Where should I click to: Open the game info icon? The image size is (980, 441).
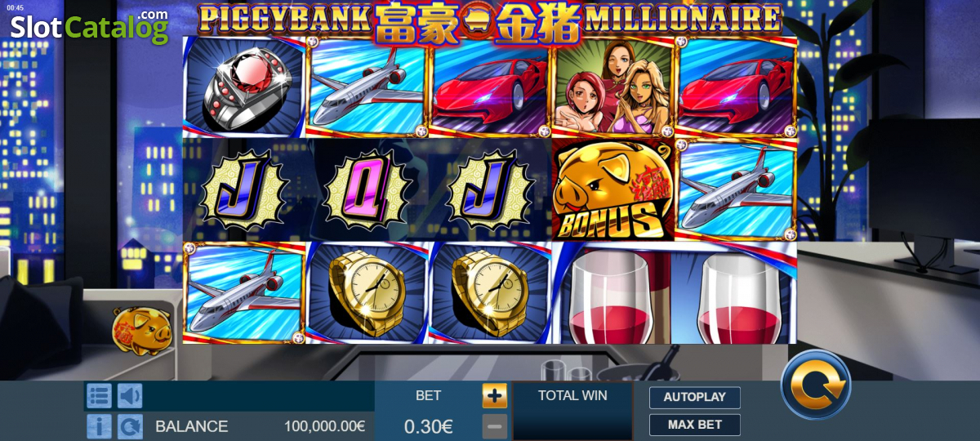(99, 426)
